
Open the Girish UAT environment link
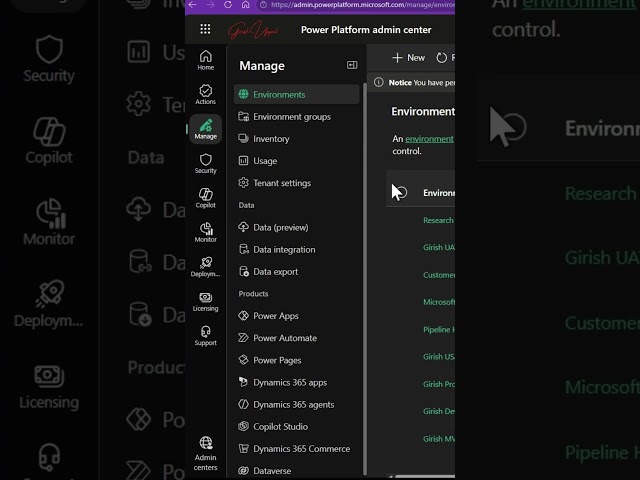coord(439,247)
